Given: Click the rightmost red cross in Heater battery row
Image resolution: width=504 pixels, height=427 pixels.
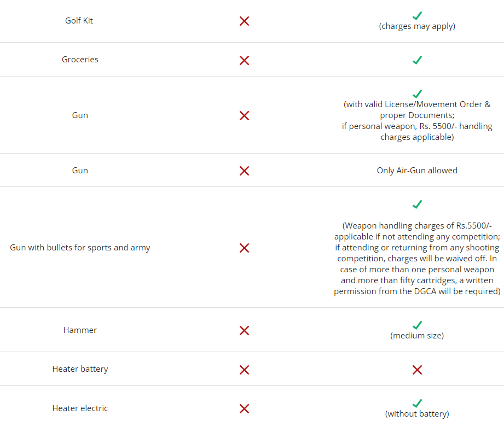Looking at the screenshot, I should 417,370.
